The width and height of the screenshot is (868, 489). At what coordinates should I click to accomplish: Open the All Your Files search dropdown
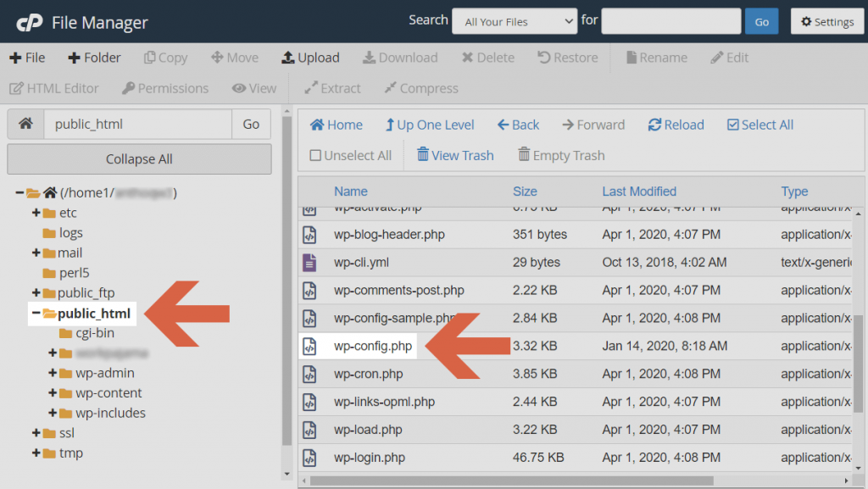click(x=515, y=22)
